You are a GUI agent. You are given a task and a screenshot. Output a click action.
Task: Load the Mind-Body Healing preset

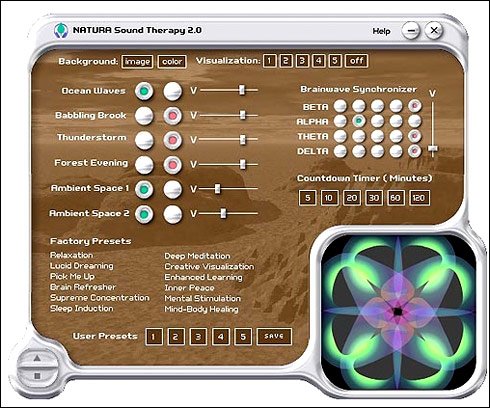pos(201,309)
